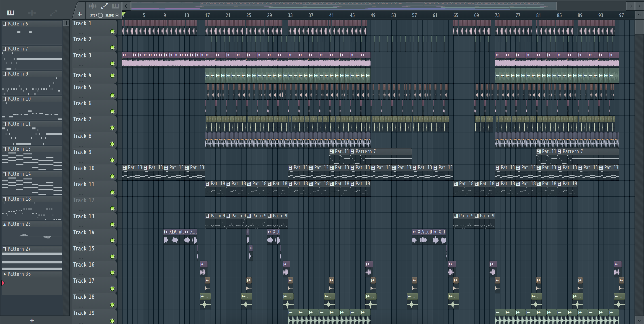Viewport: 644px width, 324px height.
Task: Click the first Track 19 audio clip icon
Action: tap(290, 312)
